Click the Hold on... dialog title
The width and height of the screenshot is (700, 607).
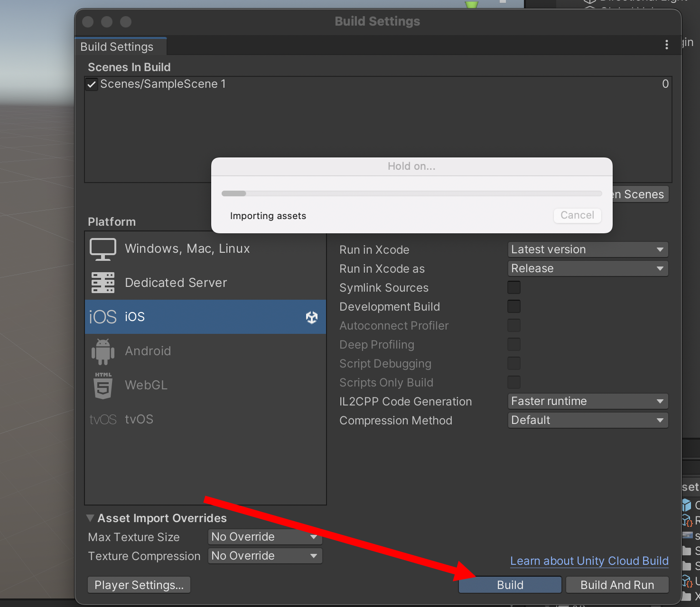(411, 166)
